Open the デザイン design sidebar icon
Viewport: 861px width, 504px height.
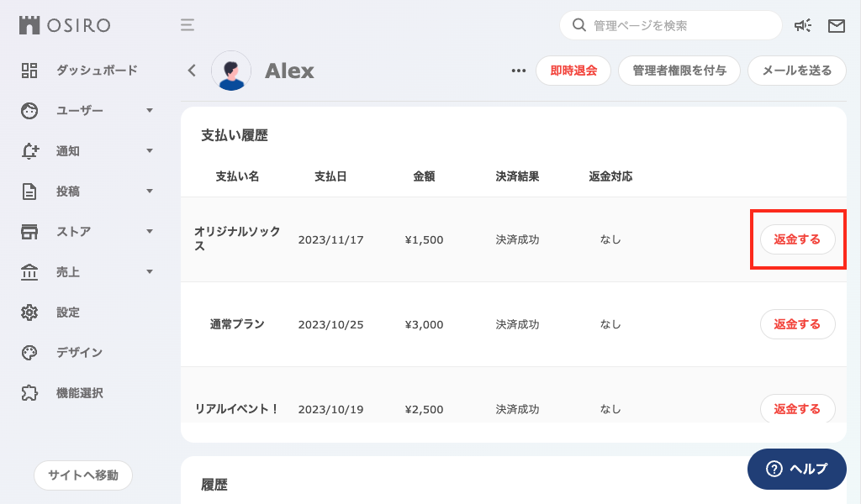29,352
